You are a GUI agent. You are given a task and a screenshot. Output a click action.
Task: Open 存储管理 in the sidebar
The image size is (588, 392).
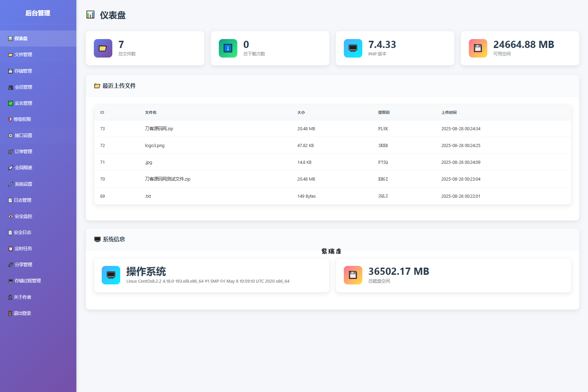(23, 71)
